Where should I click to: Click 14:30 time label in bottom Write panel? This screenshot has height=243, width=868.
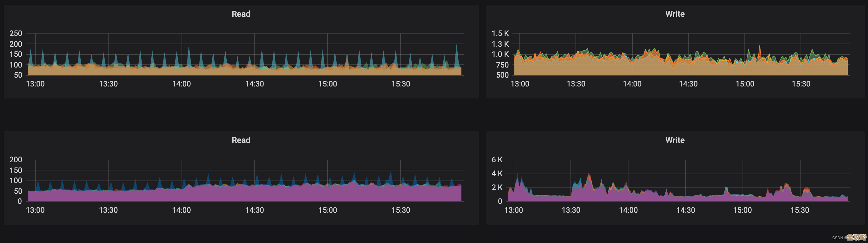pos(686,210)
